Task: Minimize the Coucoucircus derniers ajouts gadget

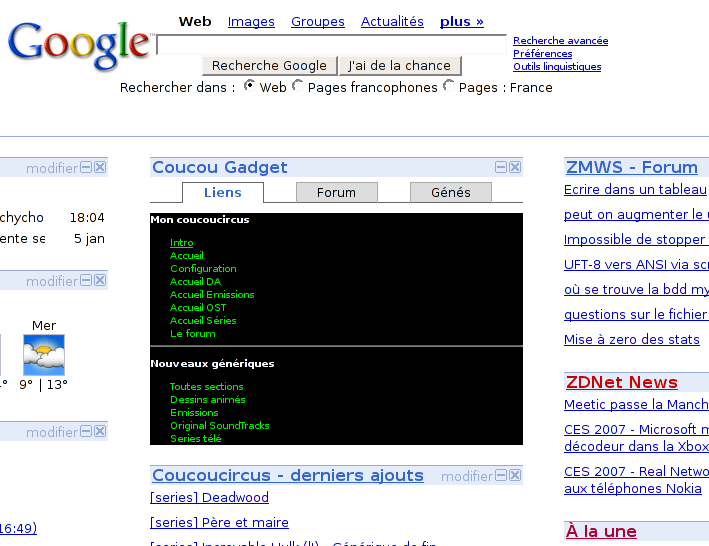Action: 501,475
